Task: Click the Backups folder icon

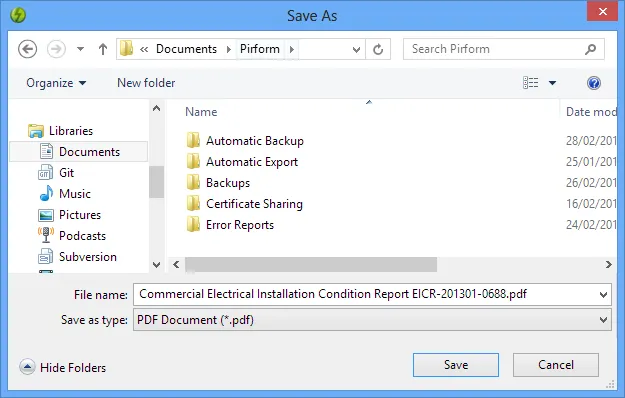Action: point(193,182)
